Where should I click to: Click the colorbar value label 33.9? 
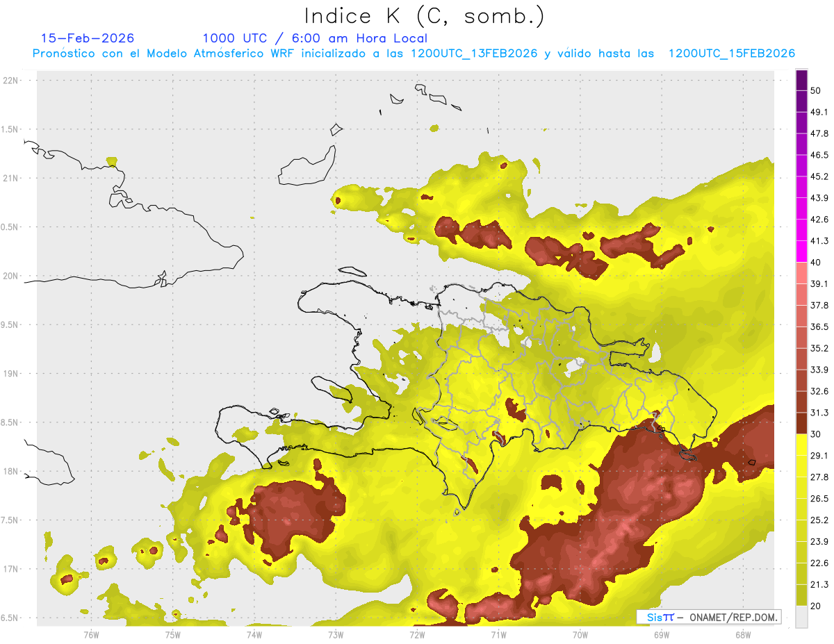pyautogui.click(x=819, y=370)
